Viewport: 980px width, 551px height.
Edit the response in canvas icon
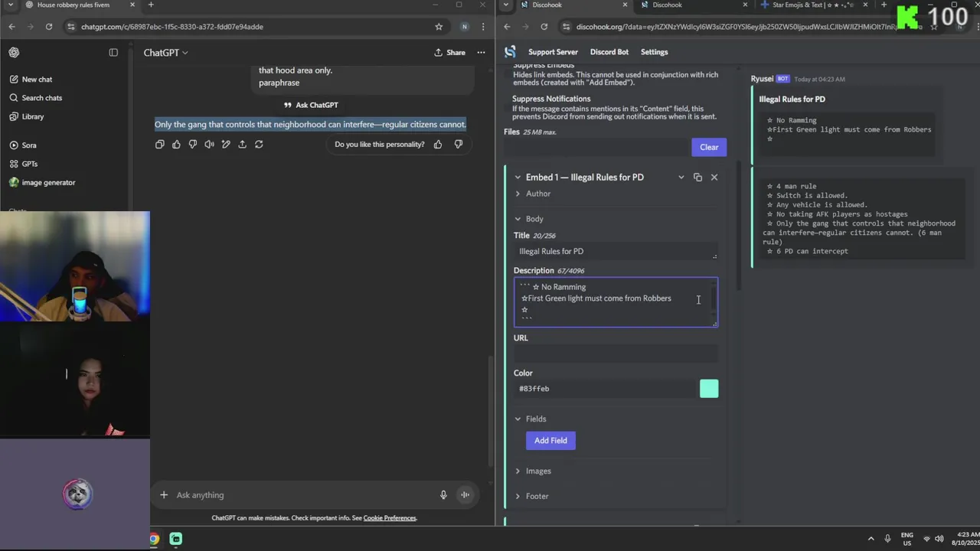pos(226,144)
